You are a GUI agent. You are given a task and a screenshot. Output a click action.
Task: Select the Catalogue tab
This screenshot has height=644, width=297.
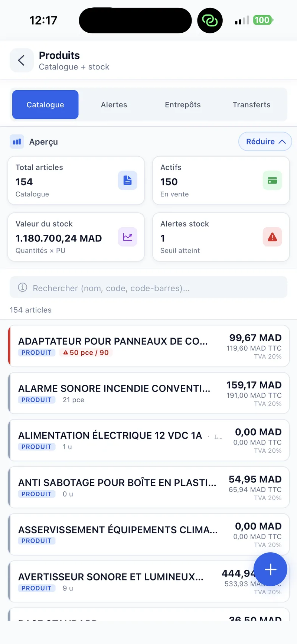[x=45, y=105]
